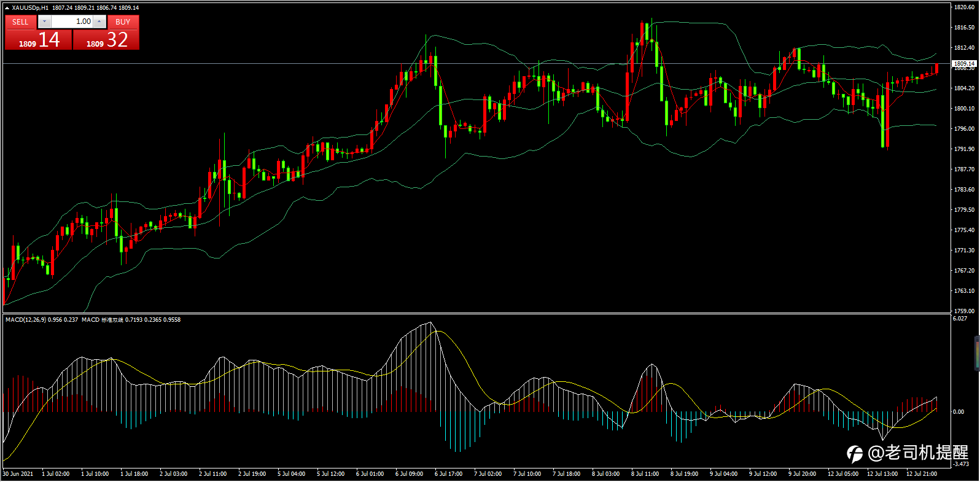Click the 12 Jul 21:00 time label
The image size is (980, 482).
(922, 474)
